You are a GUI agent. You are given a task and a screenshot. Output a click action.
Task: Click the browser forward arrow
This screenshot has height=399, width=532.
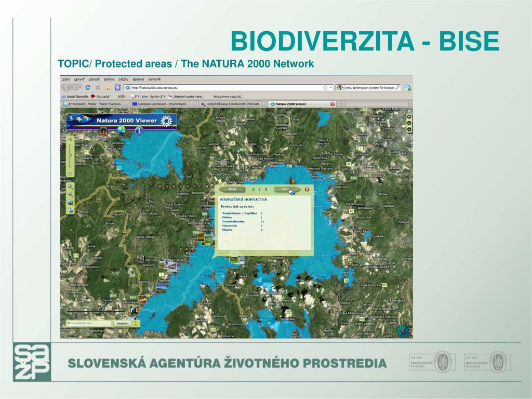click(74, 87)
